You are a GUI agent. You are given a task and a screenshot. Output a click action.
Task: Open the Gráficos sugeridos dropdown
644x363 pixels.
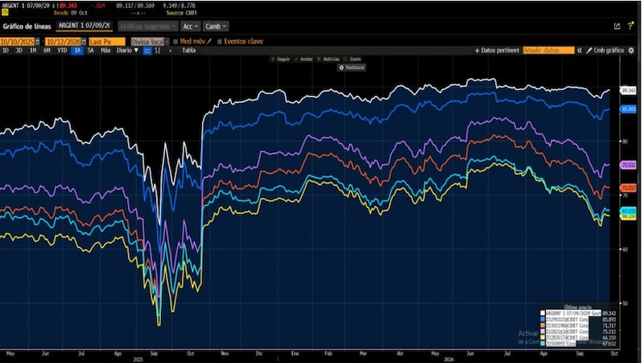(x=148, y=27)
